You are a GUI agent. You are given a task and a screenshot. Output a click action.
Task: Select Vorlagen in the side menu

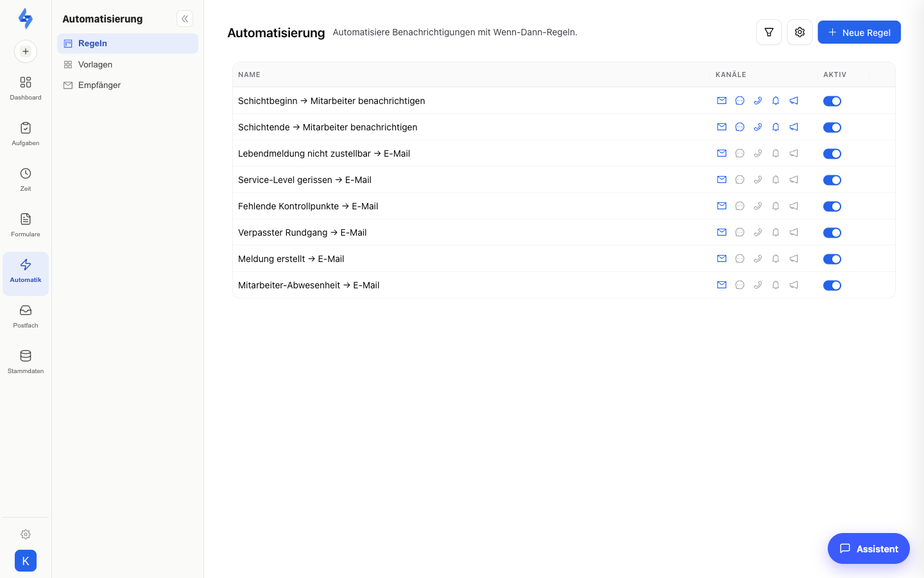point(128,64)
